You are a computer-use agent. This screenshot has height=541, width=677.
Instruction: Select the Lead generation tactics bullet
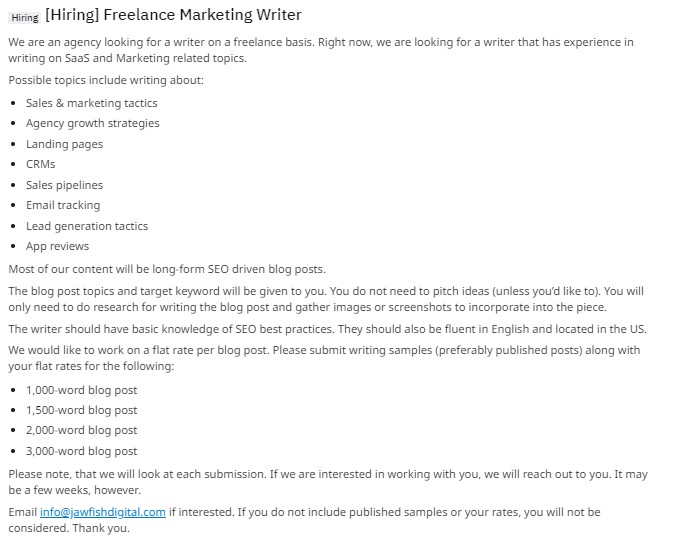pyautogui.click(x=87, y=226)
